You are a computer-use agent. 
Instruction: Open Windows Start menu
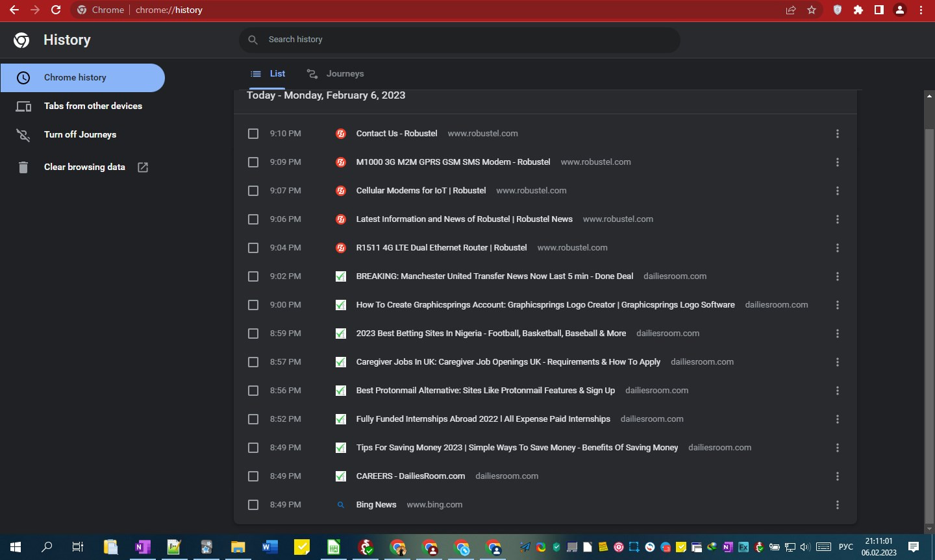[x=16, y=547]
